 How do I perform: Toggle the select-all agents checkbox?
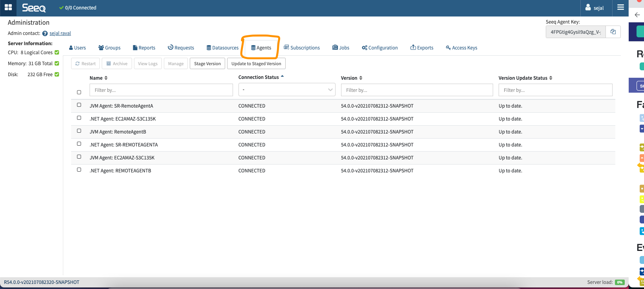click(79, 92)
